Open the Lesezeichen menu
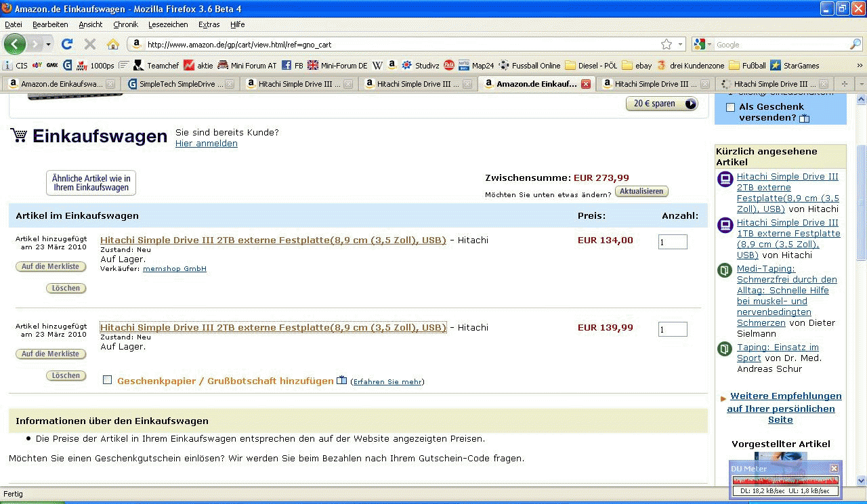Viewport: 867px width, 504px height. click(168, 24)
